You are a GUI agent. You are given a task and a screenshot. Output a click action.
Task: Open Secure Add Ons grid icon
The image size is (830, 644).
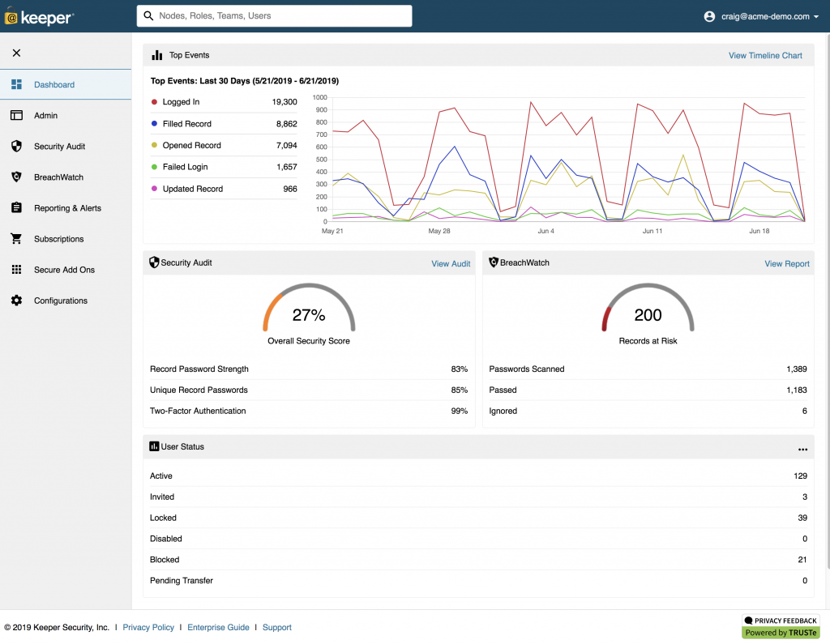[15, 269]
